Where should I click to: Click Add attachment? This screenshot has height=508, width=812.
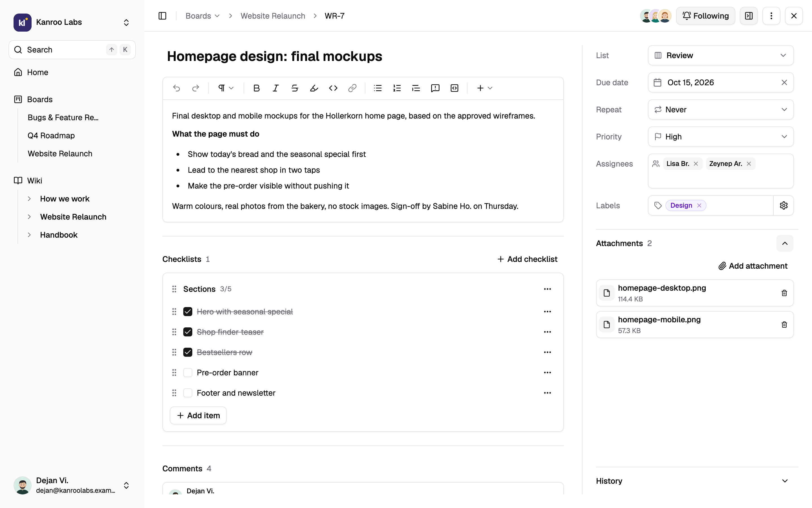pos(753,266)
